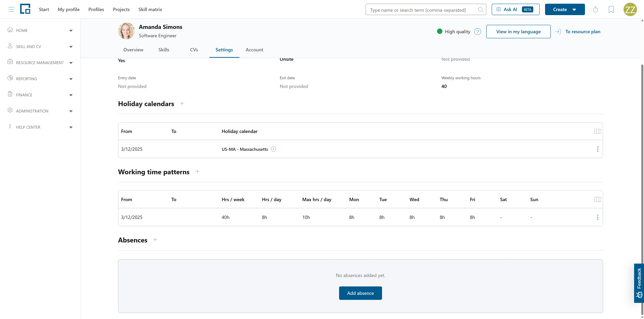644x319 pixels.
Task: Click the app logo in top bar
Action: (x=25, y=9)
